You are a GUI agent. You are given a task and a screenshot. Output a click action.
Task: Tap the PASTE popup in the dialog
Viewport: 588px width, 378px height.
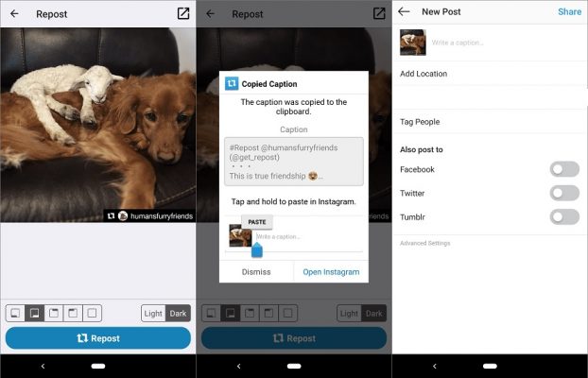[x=257, y=222]
